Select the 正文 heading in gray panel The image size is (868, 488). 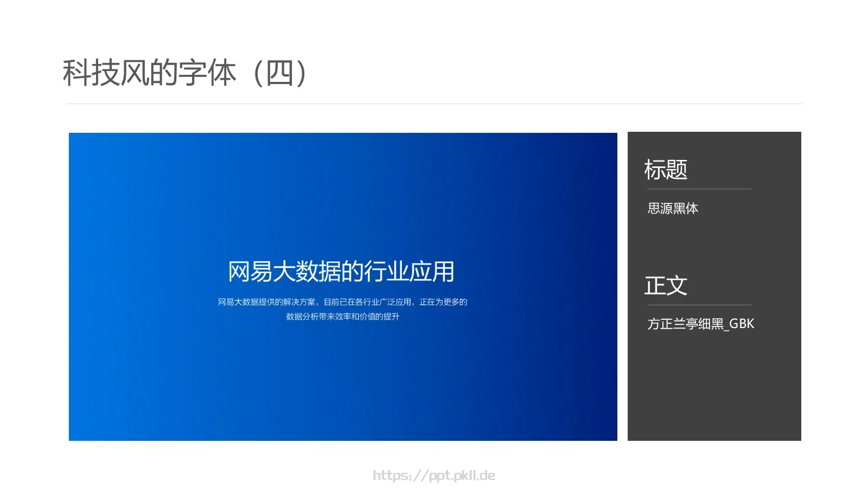(x=666, y=286)
